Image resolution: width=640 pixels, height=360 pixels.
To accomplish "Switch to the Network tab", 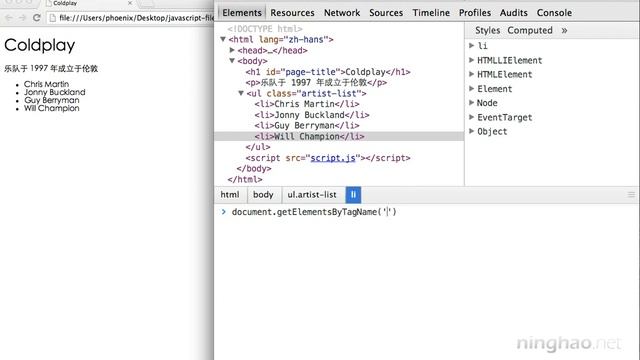I will [342, 13].
